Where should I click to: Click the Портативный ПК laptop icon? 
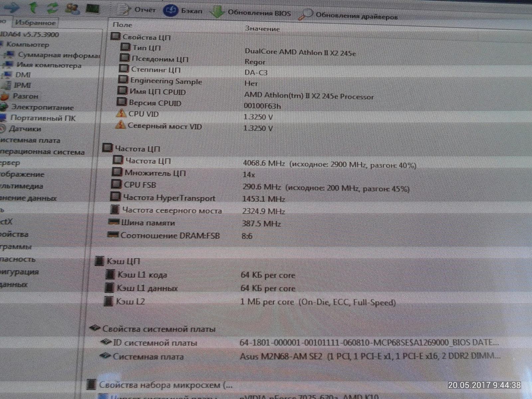coord(3,118)
